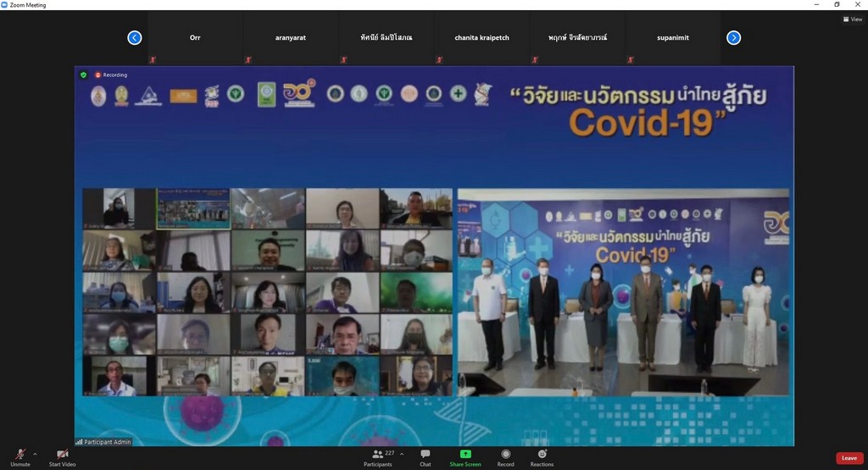Image resolution: width=868 pixels, height=470 pixels.
Task: Select the Orr participant tile
Action: point(195,38)
